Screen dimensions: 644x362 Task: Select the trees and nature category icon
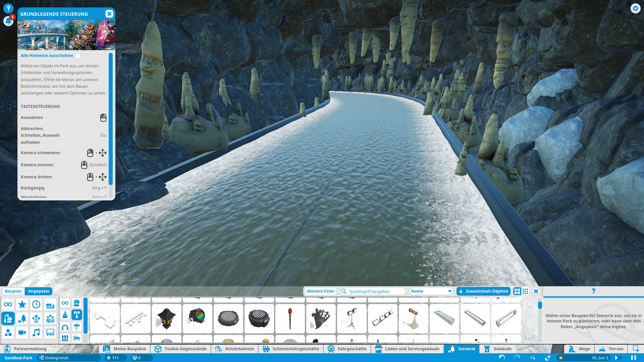(x=22, y=318)
